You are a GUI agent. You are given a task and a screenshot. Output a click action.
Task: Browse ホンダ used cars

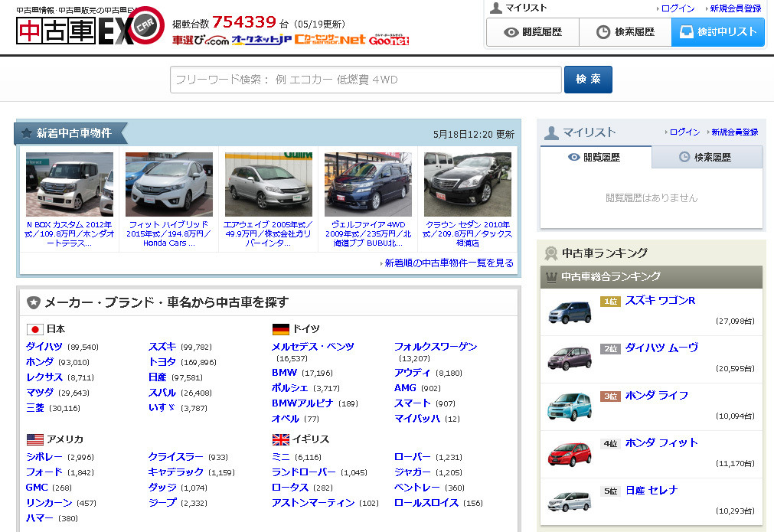point(40,362)
